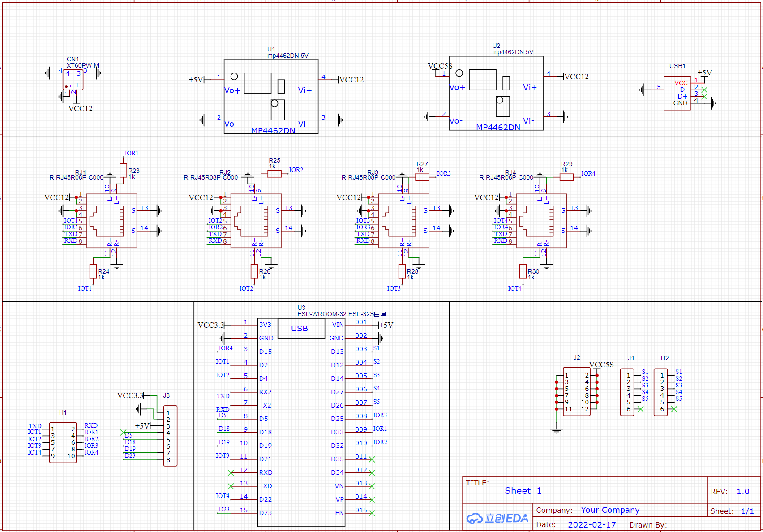Select the RJ4 RJ45 jack symbol

coord(541,221)
